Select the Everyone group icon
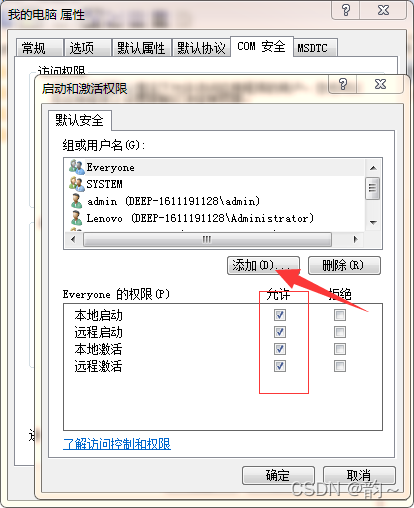This screenshot has height=508, width=414. (x=77, y=167)
